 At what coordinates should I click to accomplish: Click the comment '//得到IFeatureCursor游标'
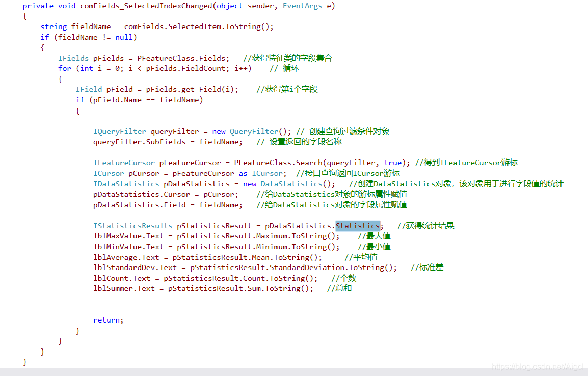pos(467,163)
